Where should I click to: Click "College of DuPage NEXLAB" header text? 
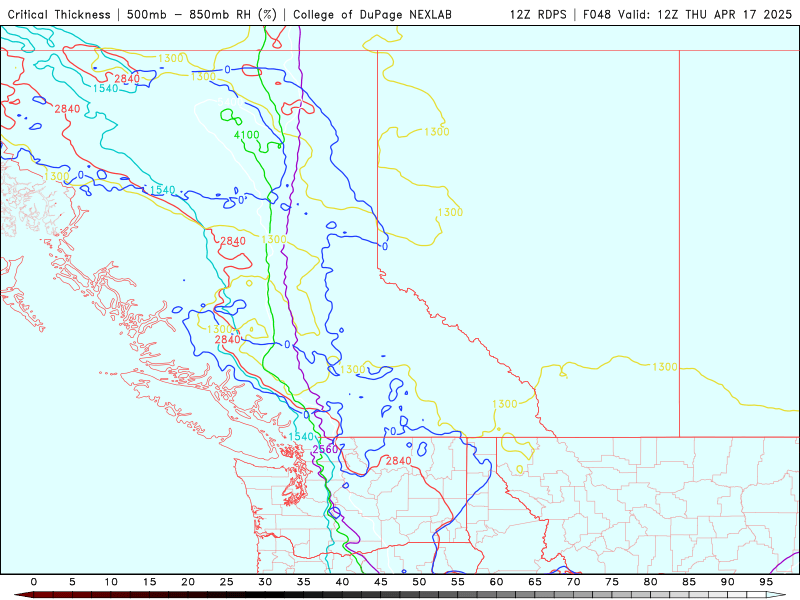[372, 14]
